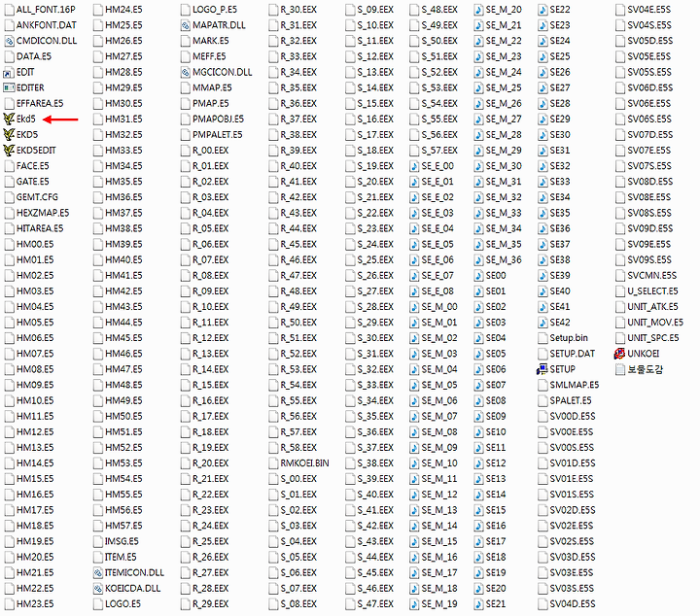This screenshot has height=616, width=700.
Task: Select the MAPATR.DLL gear icon
Action: coord(186,25)
